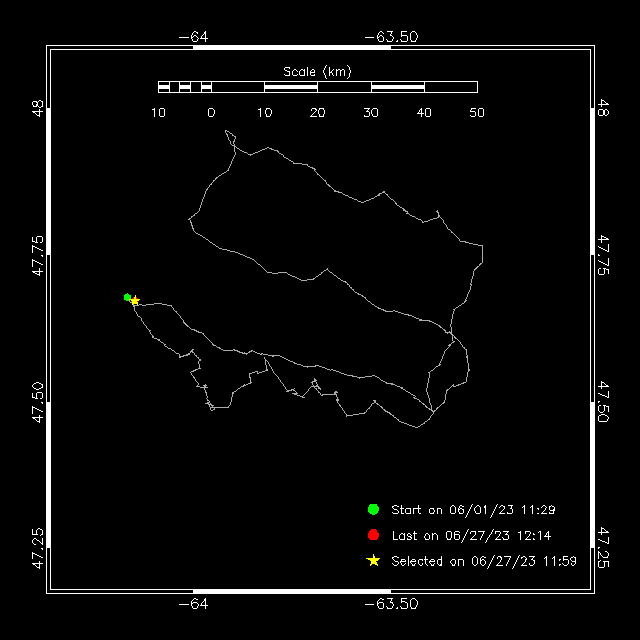Click the red circle in the legend
Image resolution: width=640 pixels, height=640 pixels.
point(373,535)
